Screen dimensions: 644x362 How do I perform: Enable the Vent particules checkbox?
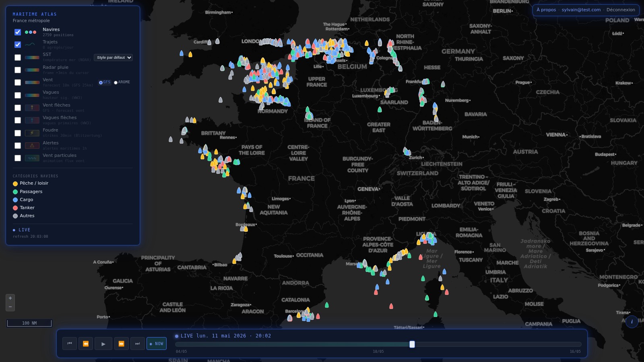(x=18, y=158)
